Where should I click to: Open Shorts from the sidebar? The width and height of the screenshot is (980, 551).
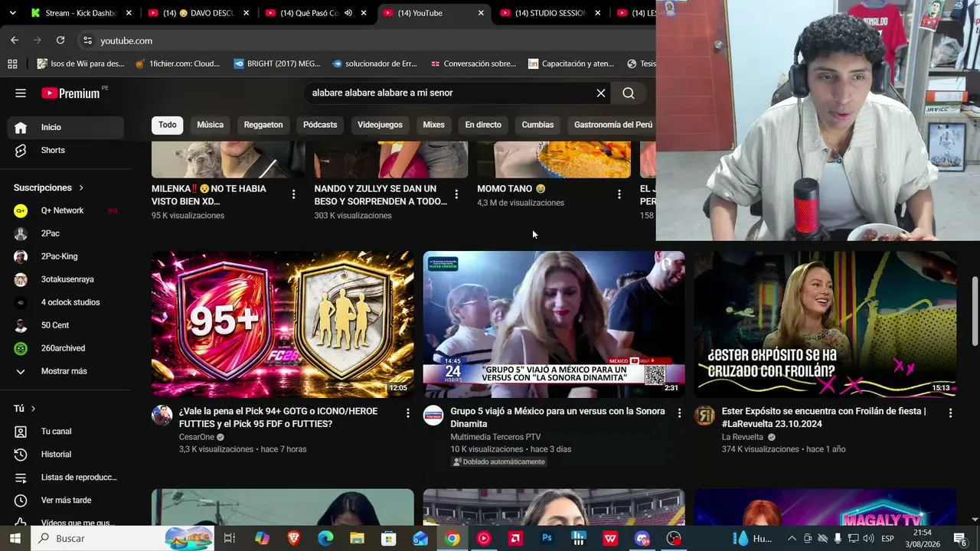(65, 151)
